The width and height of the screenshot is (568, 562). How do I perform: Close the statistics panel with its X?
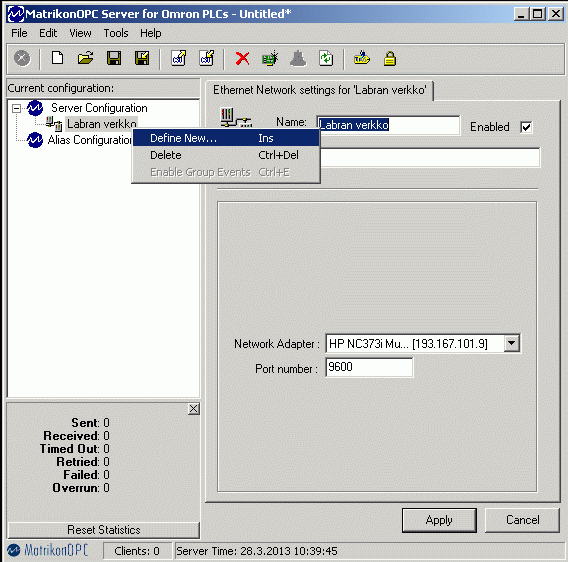point(193,409)
